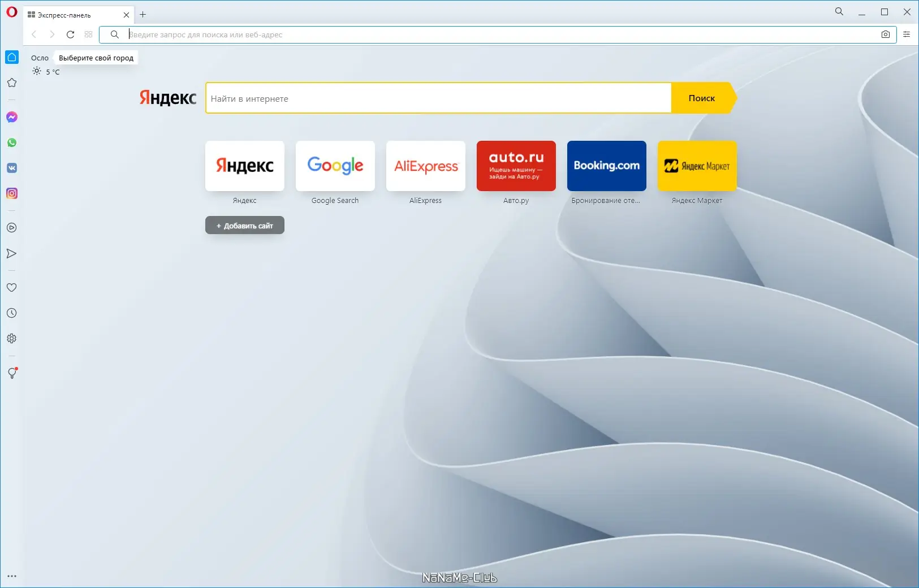Viewport: 919px width, 588px height.
Task: Reload the page with refresh icon
Action: pos(71,34)
